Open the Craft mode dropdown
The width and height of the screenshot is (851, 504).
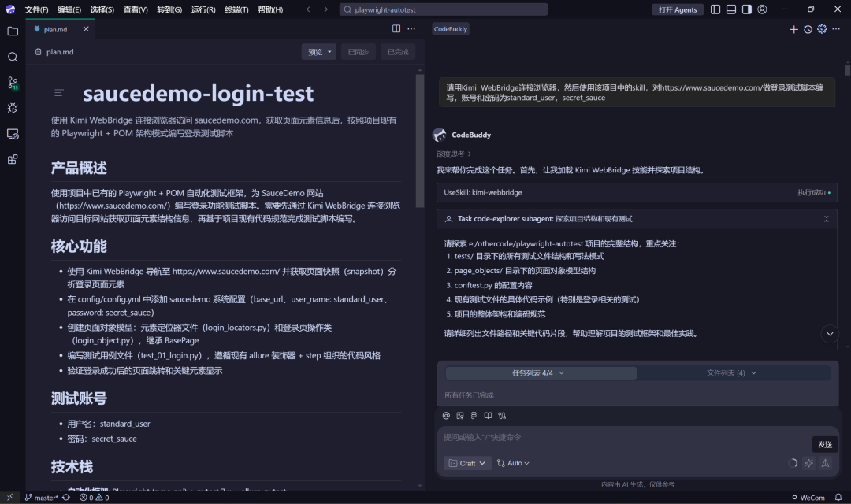[467, 463]
